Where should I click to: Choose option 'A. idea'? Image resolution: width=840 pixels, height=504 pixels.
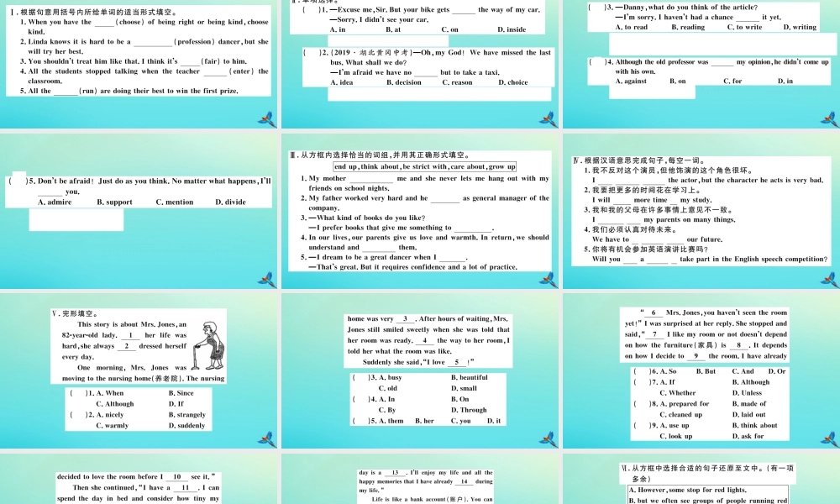pyautogui.click(x=342, y=82)
